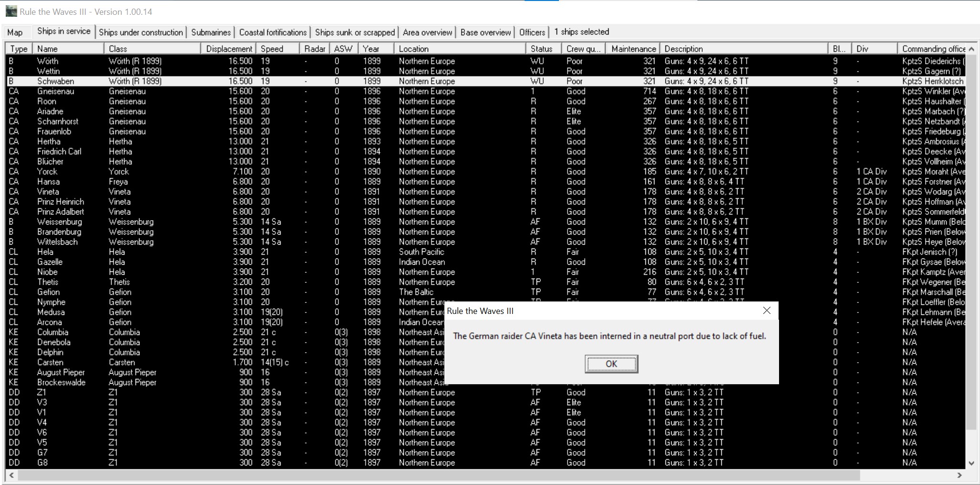
Task: Open the Map tab
Action: [15, 32]
